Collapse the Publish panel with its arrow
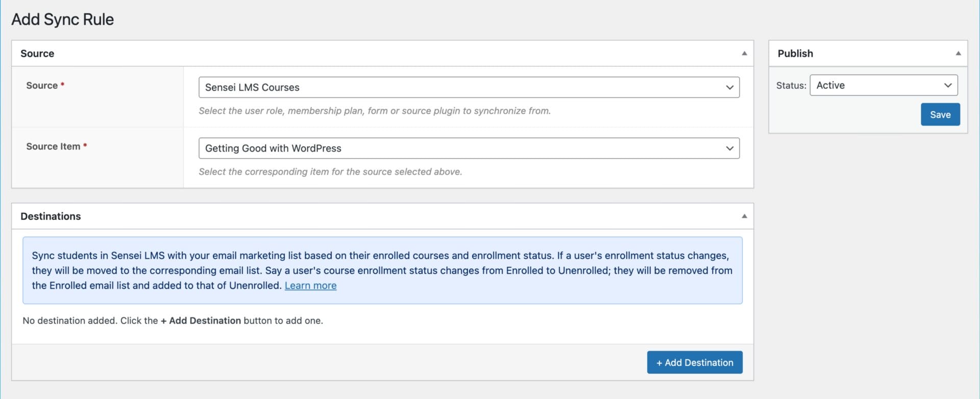Screen dimensions: 980x399 coord(958,54)
